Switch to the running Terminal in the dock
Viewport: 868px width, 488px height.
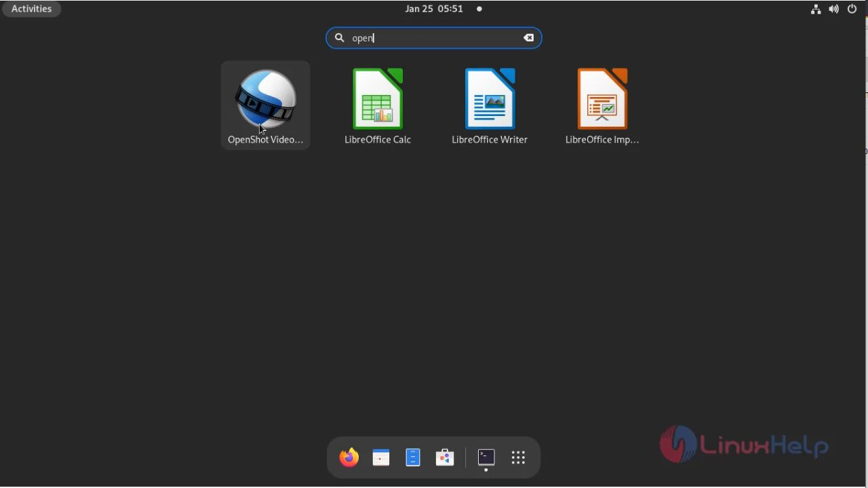coord(486,457)
